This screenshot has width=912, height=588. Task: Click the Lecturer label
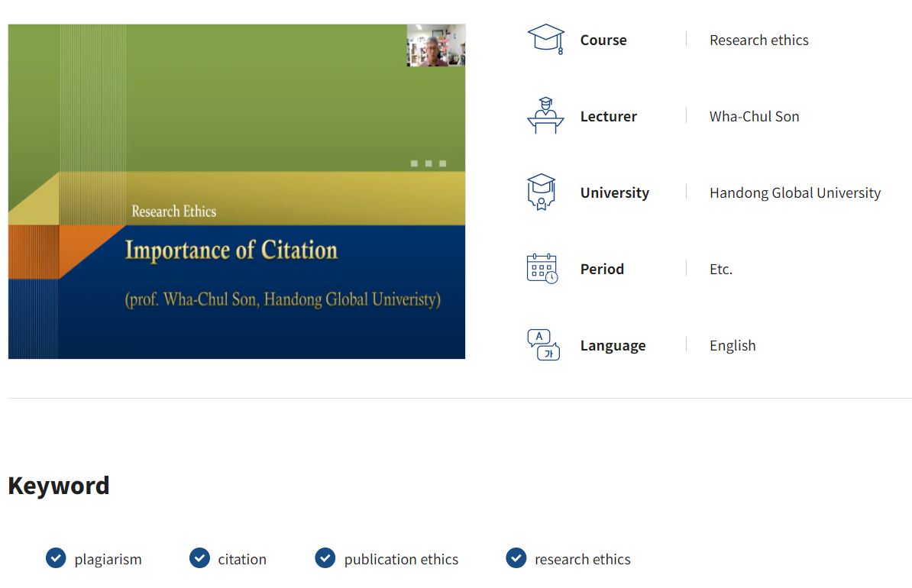pyautogui.click(x=609, y=116)
